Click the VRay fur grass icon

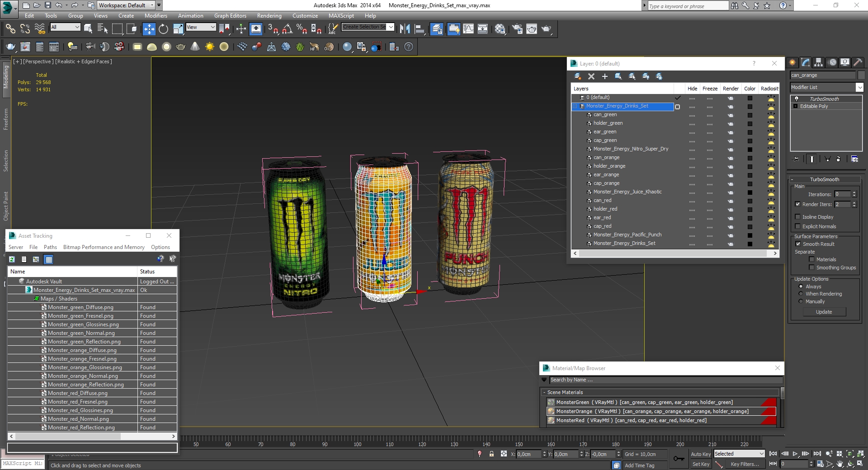coord(300,47)
